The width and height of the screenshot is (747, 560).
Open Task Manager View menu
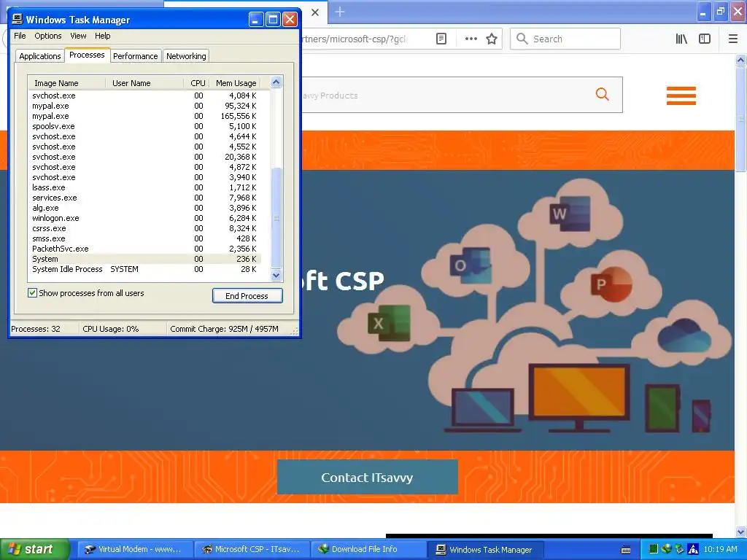click(x=78, y=36)
